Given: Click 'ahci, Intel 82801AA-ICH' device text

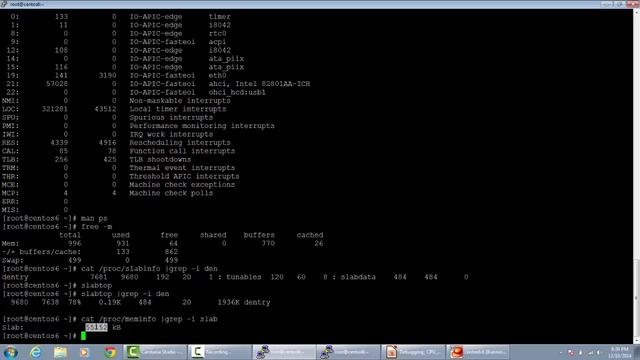Looking at the screenshot, I should pyautogui.click(x=259, y=84).
